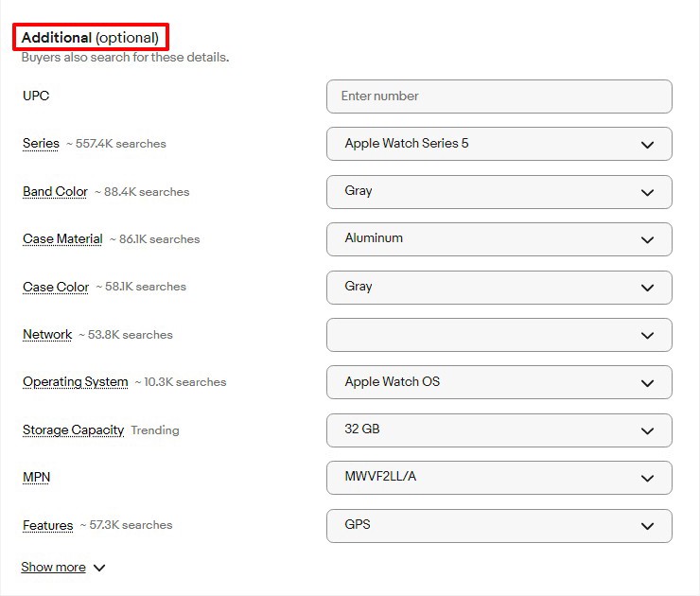The height and width of the screenshot is (596, 700).
Task: Open the Features dropdown showing GPS
Action: tap(499, 526)
